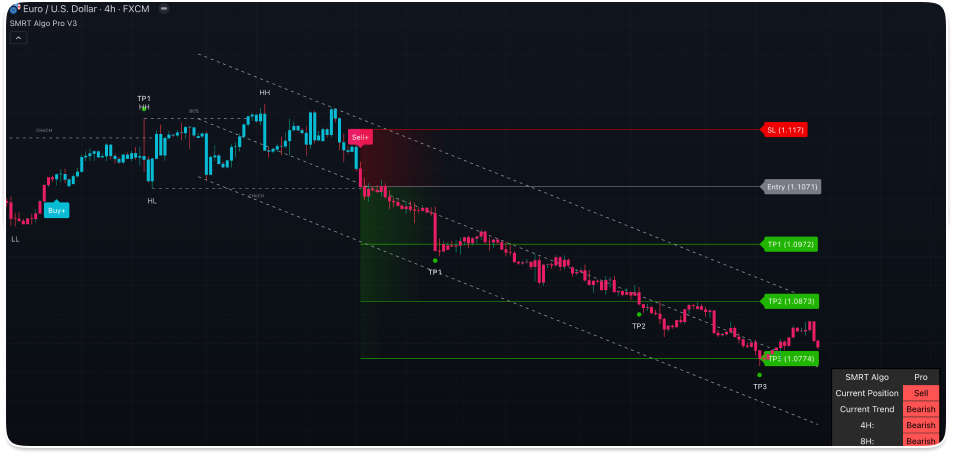Click the Sell cell for Current Position
Image resolution: width=953 pixels, height=456 pixels.
point(921,393)
